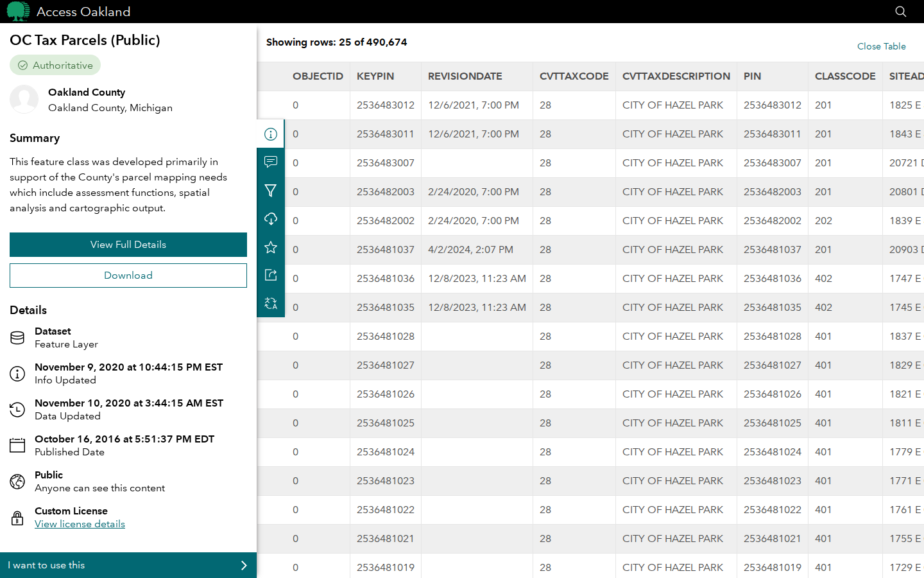Screen dimensions: 924x578
Task: Click the OC Tax Parcels (Public) title
Action: [x=85, y=40]
